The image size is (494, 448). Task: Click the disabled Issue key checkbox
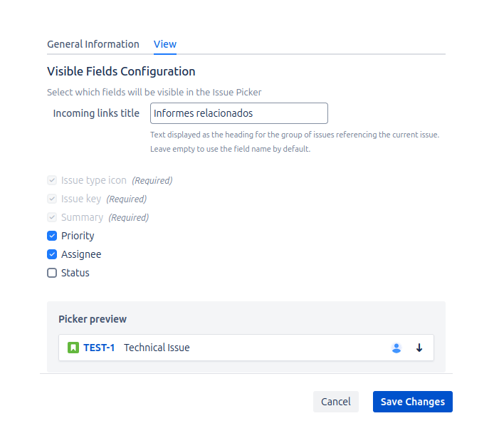52,199
